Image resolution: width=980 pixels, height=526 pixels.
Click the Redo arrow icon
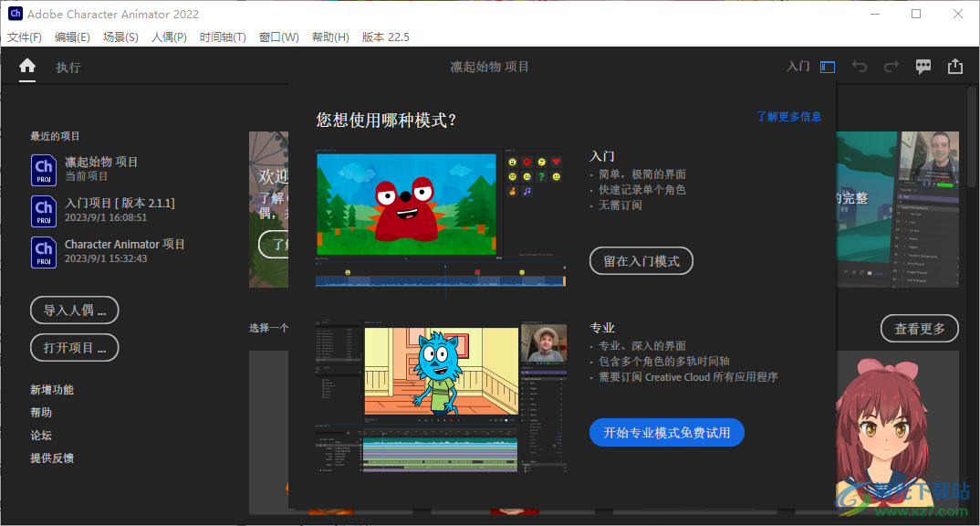pyautogui.click(x=891, y=66)
